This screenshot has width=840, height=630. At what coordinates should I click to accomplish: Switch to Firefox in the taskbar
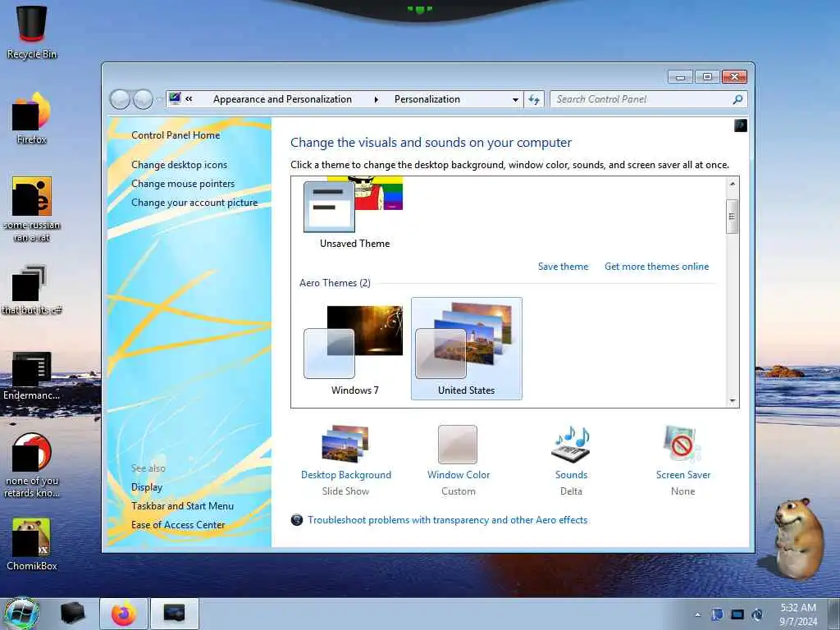pyautogui.click(x=124, y=614)
